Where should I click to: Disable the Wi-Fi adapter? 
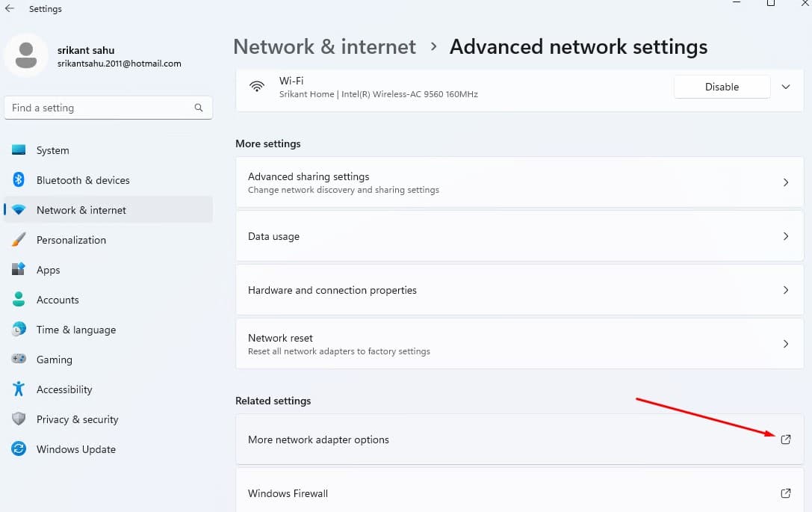722,87
